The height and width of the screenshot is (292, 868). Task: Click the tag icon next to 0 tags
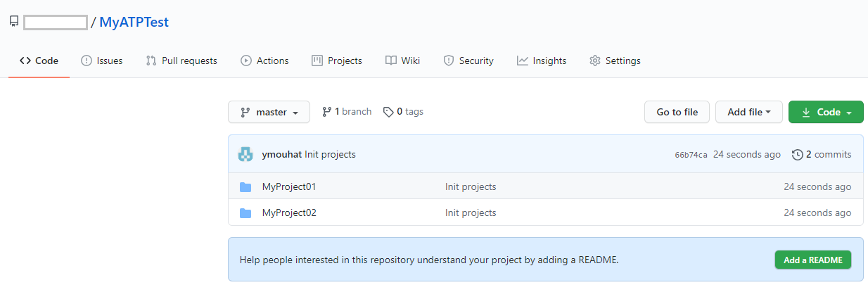(388, 112)
